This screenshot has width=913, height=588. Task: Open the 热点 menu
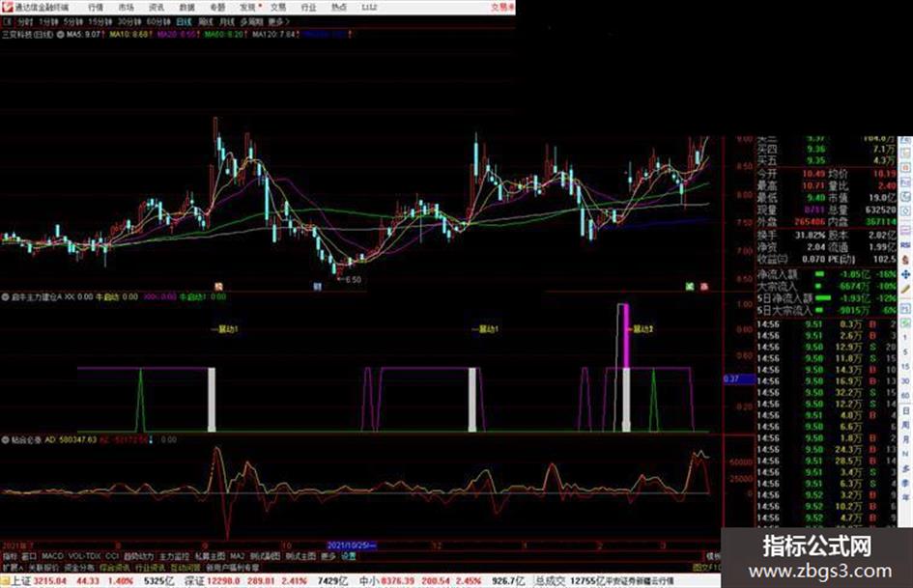point(339,8)
